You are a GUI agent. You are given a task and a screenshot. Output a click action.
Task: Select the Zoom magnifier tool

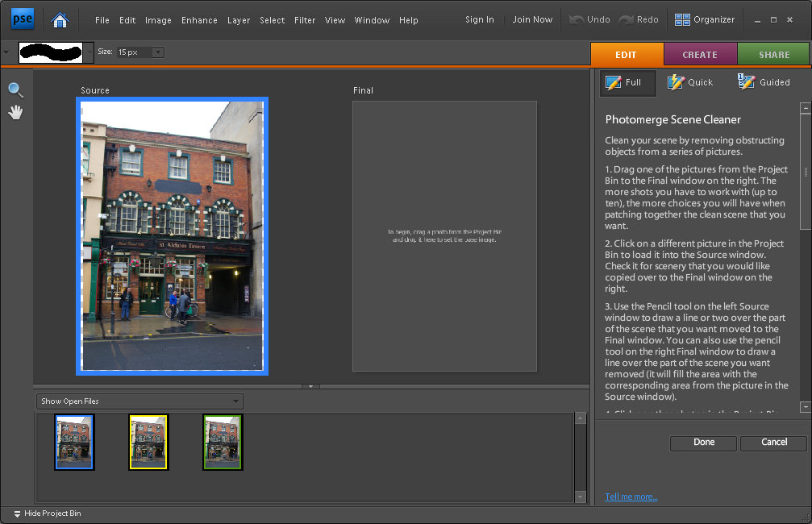[15, 90]
